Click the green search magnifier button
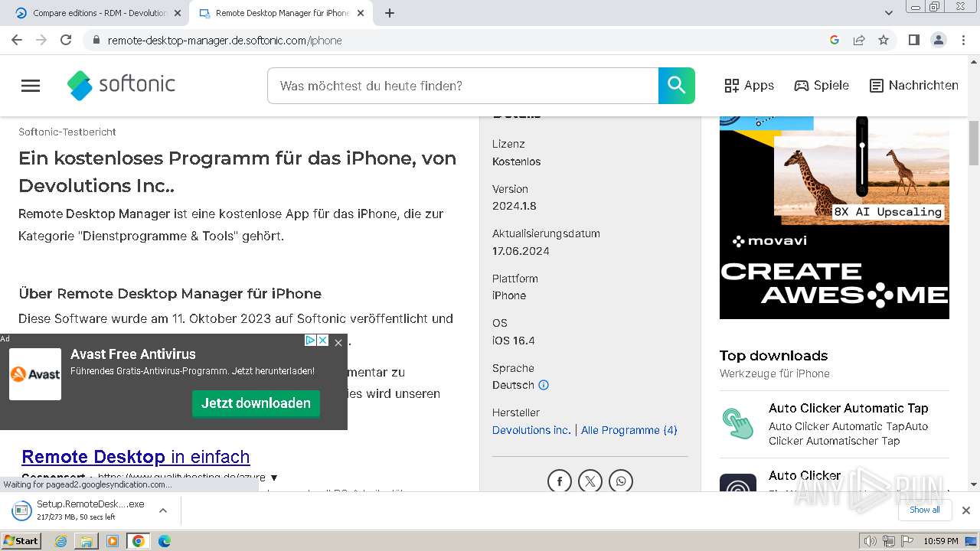Viewport: 980px width, 551px height. point(677,86)
